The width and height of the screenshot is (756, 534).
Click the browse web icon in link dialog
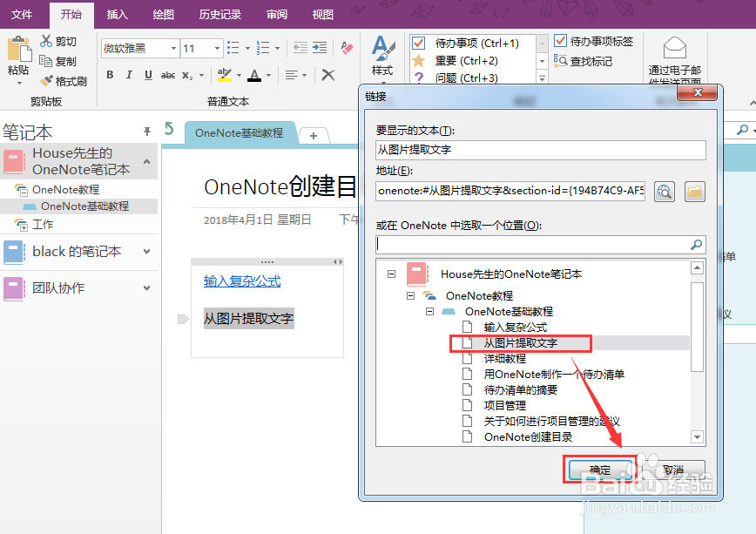[x=665, y=192]
